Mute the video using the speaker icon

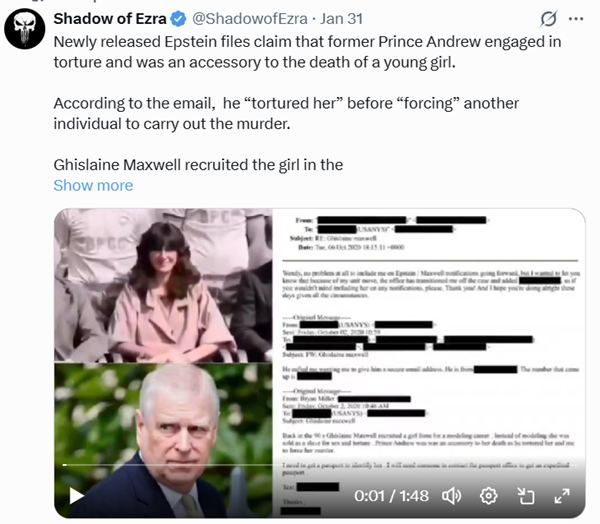pyautogui.click(x=452, y=496)
